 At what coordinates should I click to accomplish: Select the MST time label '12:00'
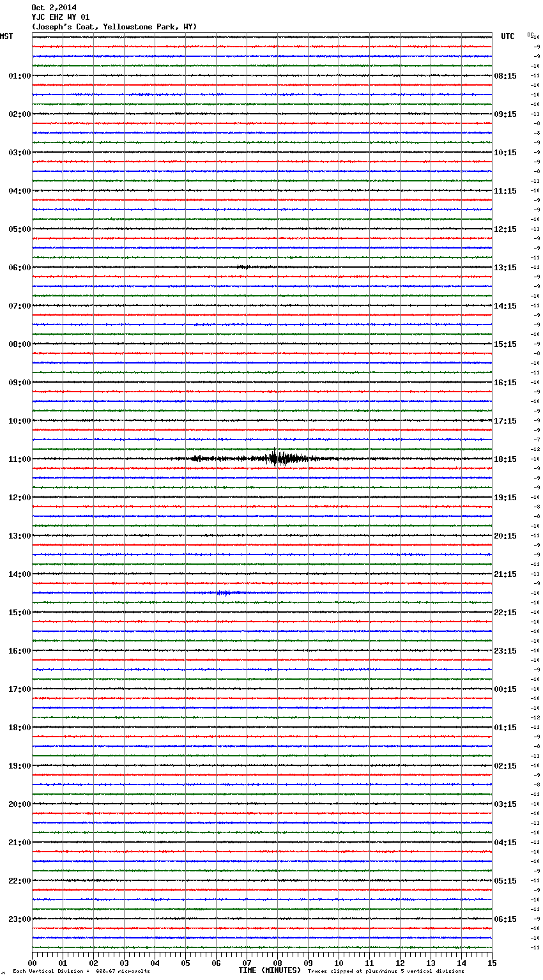pos(19,498)
